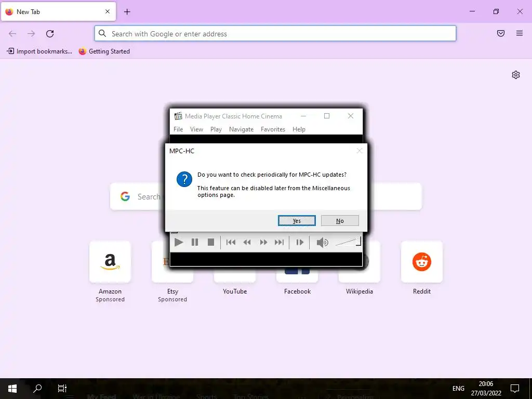Open the Navigate menu in Media Player Classic
The height and width of the screenshot is (399, 532).
[241, 129]
